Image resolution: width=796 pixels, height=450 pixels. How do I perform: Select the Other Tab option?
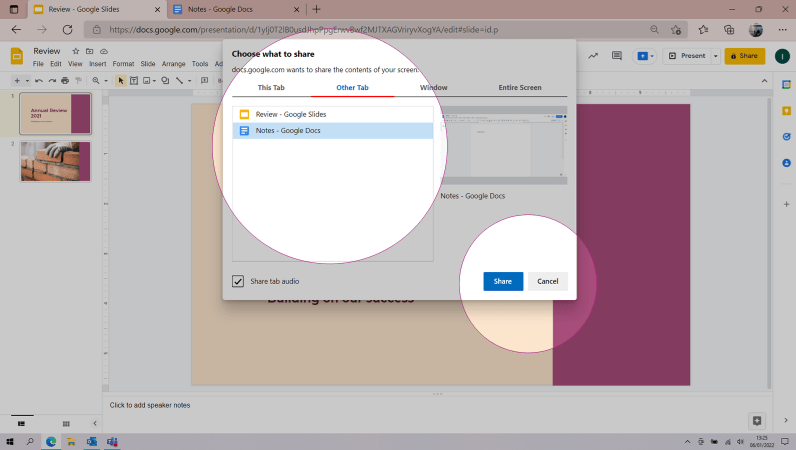[352, 87]
